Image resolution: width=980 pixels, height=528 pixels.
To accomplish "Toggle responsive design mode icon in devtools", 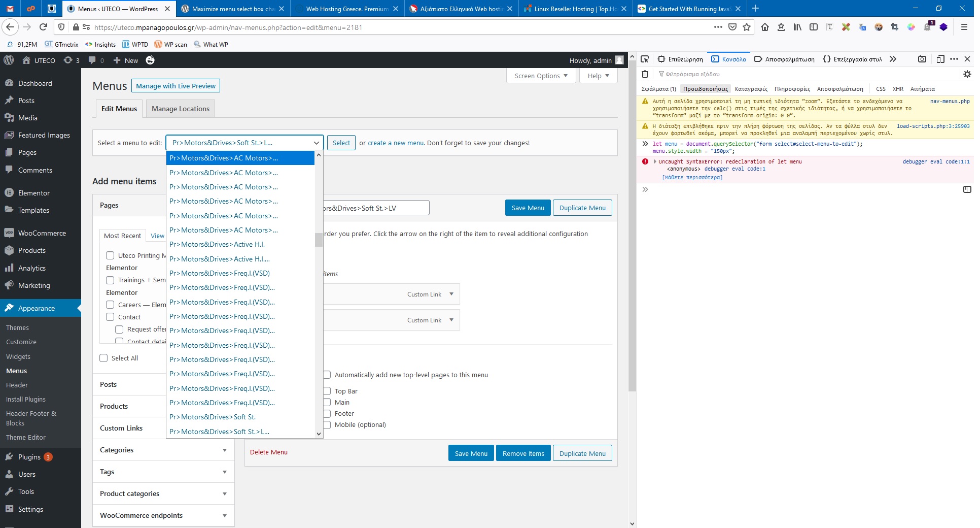I will coord(940,59).
